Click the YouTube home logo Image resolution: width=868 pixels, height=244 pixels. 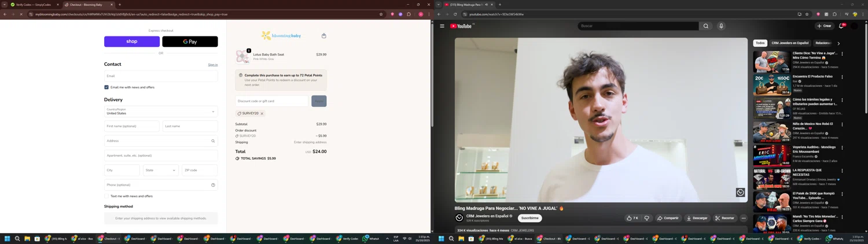[461, 26]
